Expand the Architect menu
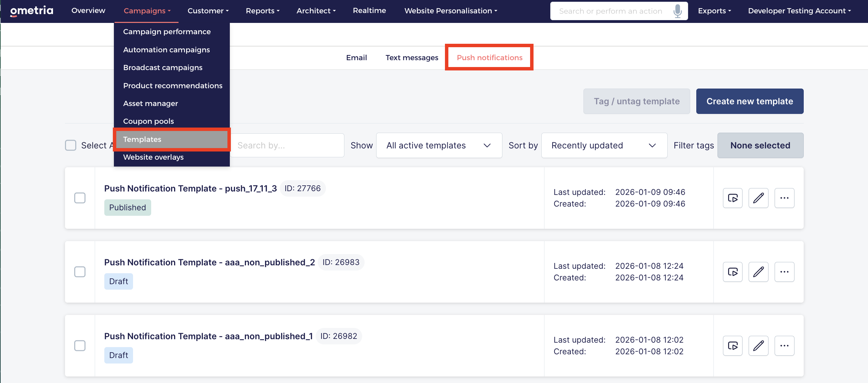This screenshot has height=383, width=868. click(316, 11)
